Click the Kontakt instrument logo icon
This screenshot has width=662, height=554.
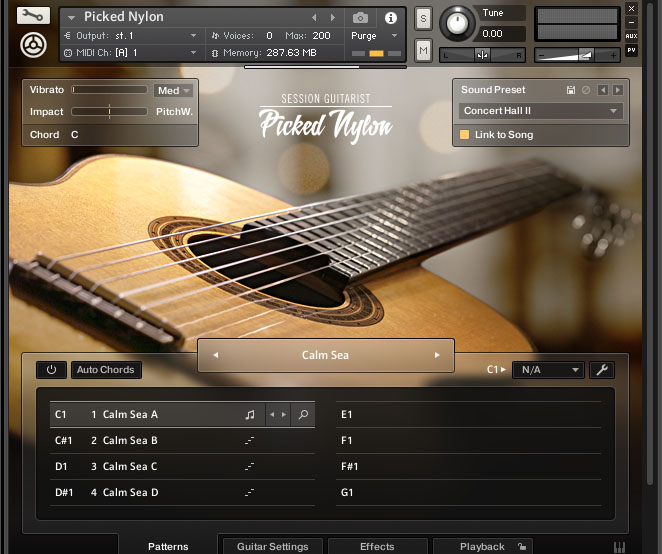click(33, 45)
